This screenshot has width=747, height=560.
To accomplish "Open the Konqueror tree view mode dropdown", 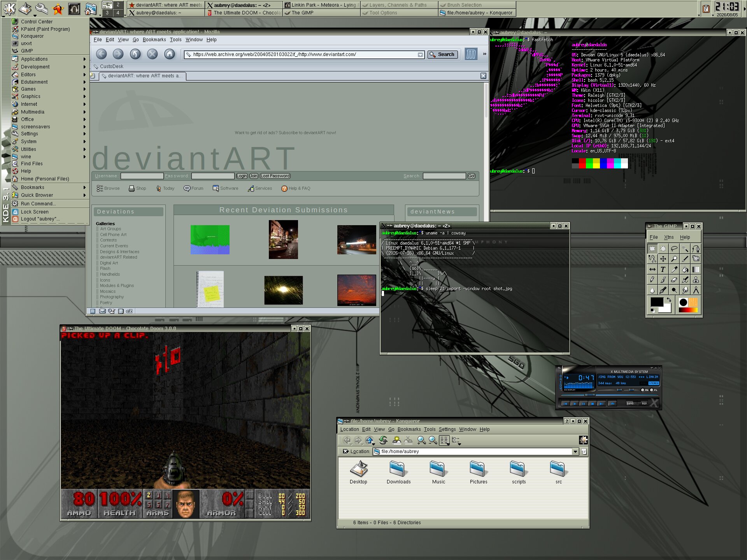I will [x=456, y=440].
